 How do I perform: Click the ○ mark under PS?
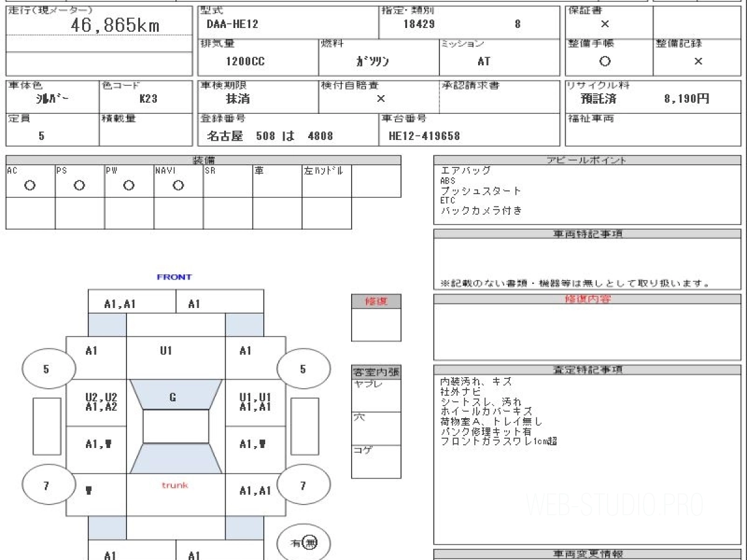point(79,185)
